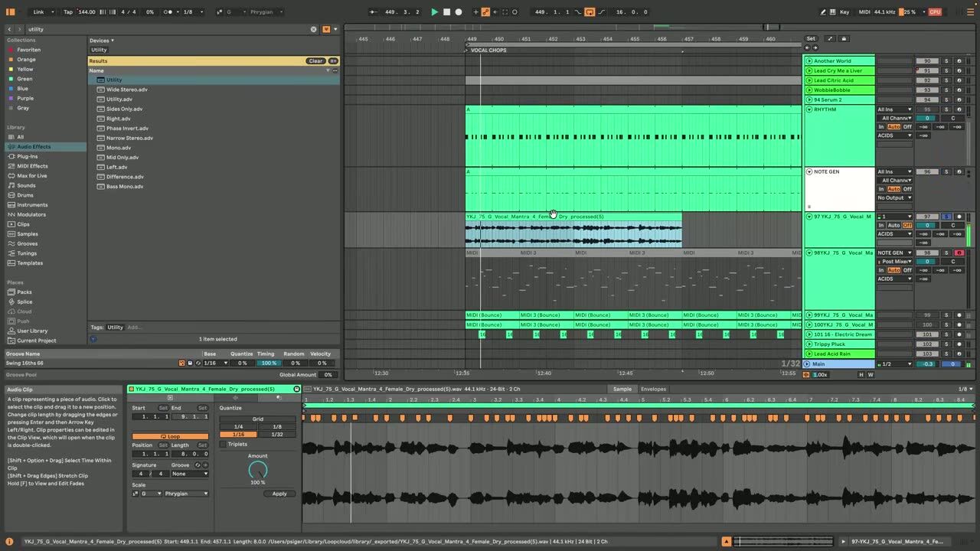Viewport: 980px width, 551px height.
Task: Toggle the clip Loop button
Action: point(170,436)
